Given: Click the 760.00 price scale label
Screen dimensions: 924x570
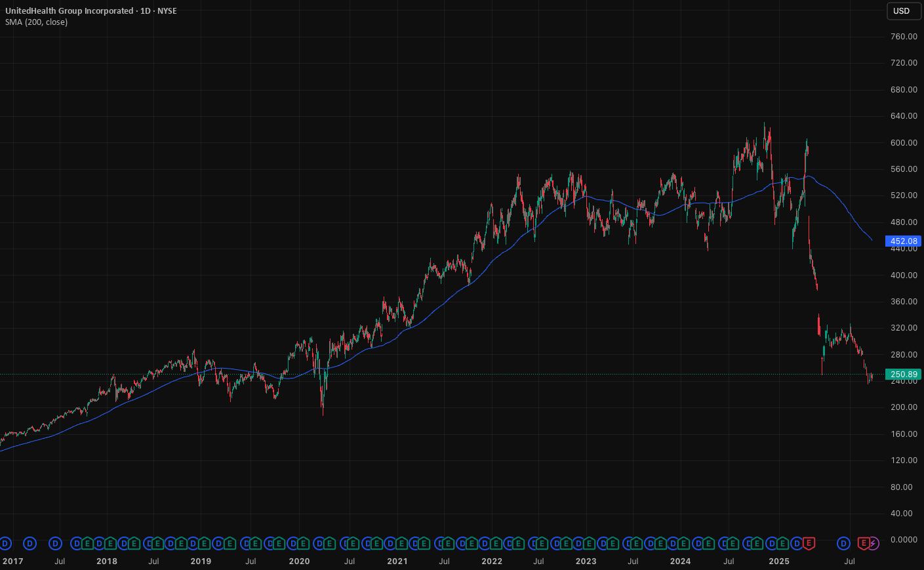Looking at the screenshot, I should (x=904, y=36).
